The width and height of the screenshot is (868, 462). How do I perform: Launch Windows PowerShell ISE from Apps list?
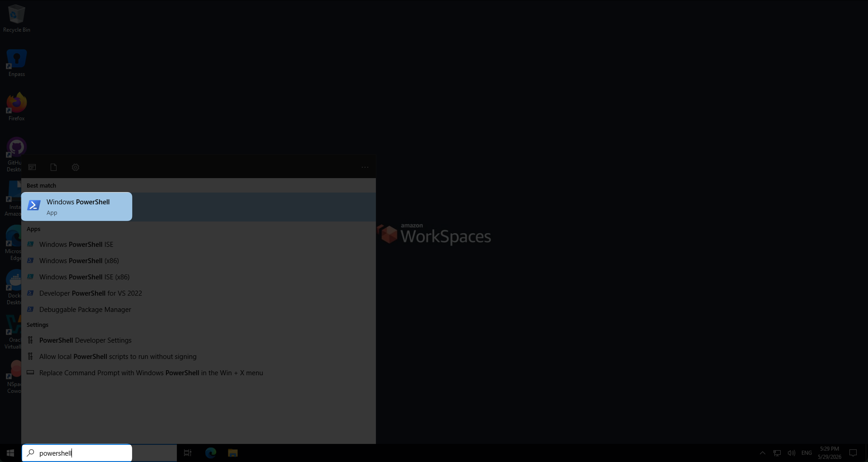coord(199,245)
